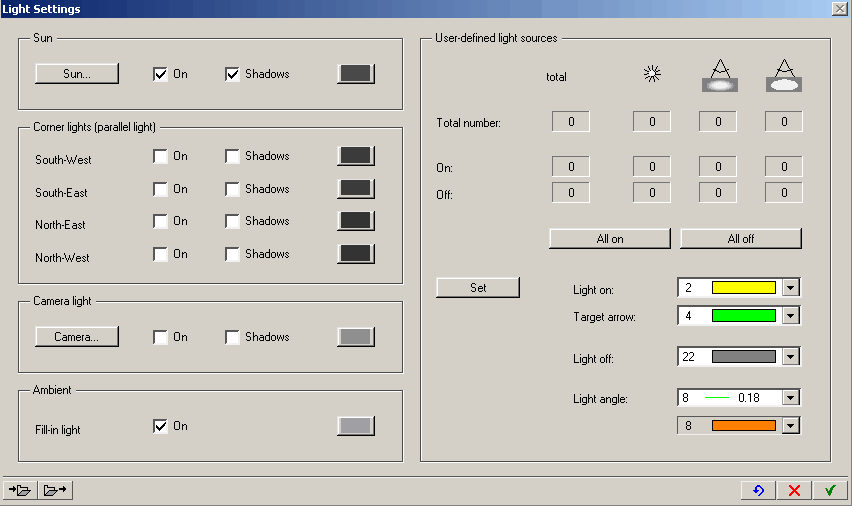This screenshot has width=852, height=506.
Task: Enable the South-West corner light On checkbox
Action: point(160,156)
